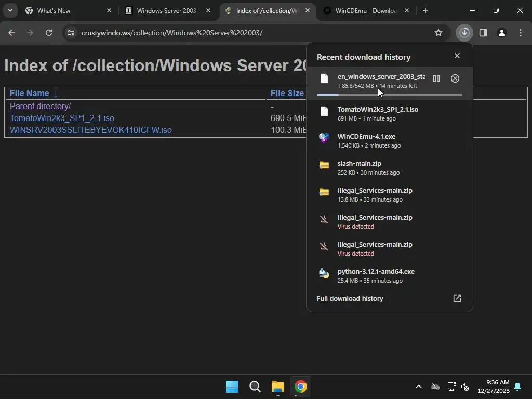532x399 pixels.
Task: Reload the current page
Action: [x=49, y=33]
